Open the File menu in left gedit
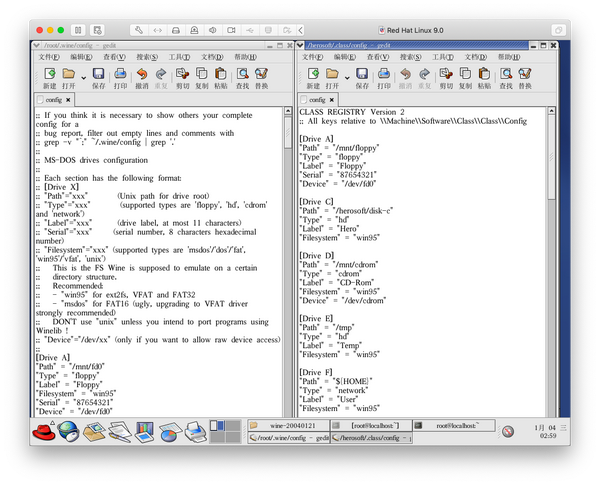600x485 pixels. click(49, 58)
